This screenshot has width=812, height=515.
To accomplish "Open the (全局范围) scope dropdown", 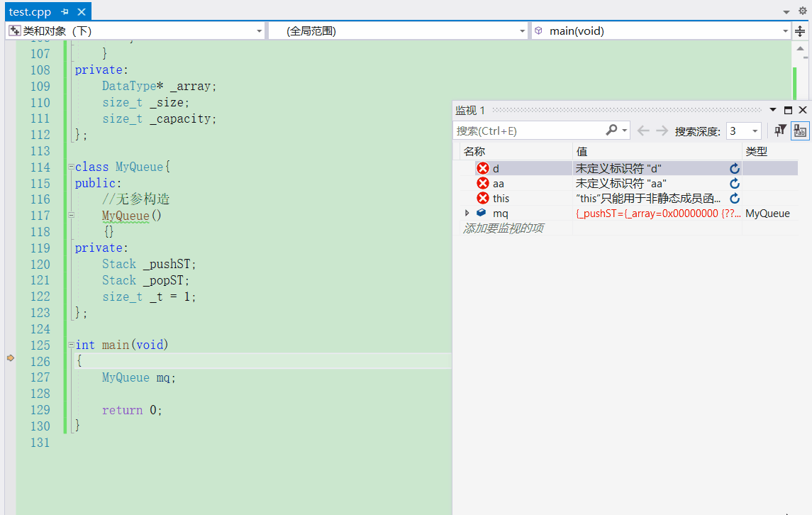I will pyautogui.click(x=522, y=31).
